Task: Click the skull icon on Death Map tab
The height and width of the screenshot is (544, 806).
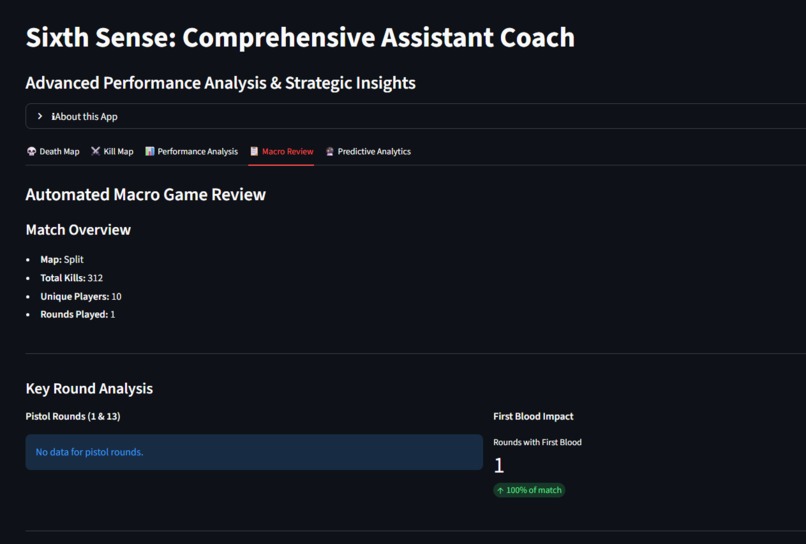Action: tap(32, 151)
